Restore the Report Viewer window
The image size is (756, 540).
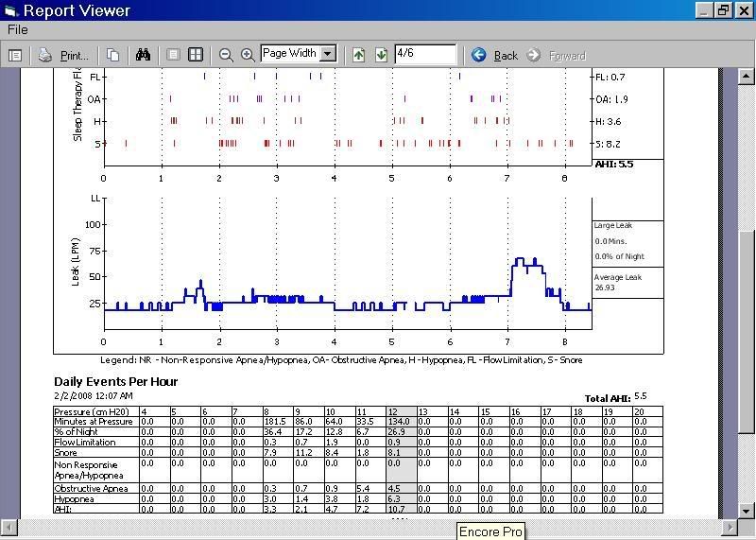724,10
